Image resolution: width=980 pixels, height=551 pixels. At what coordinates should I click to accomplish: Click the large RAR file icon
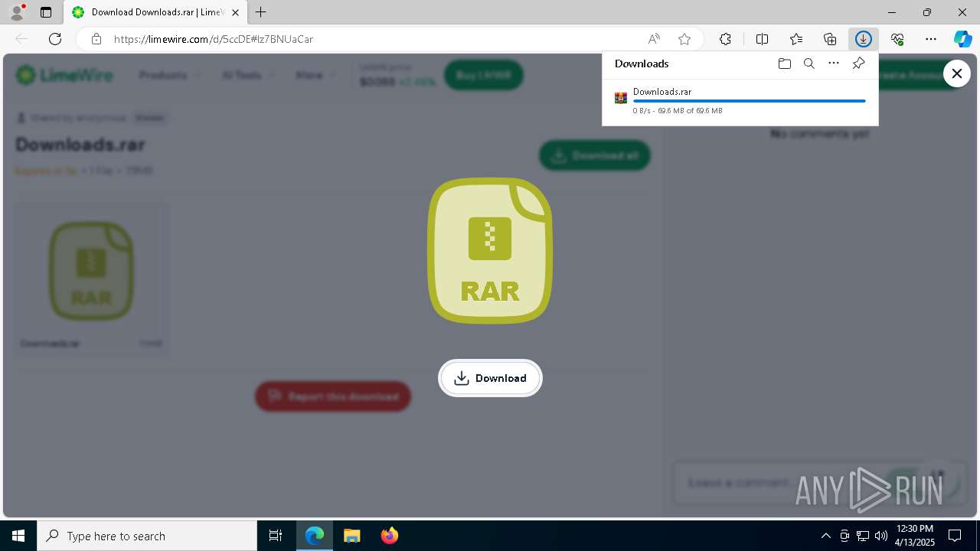(490, 251)
